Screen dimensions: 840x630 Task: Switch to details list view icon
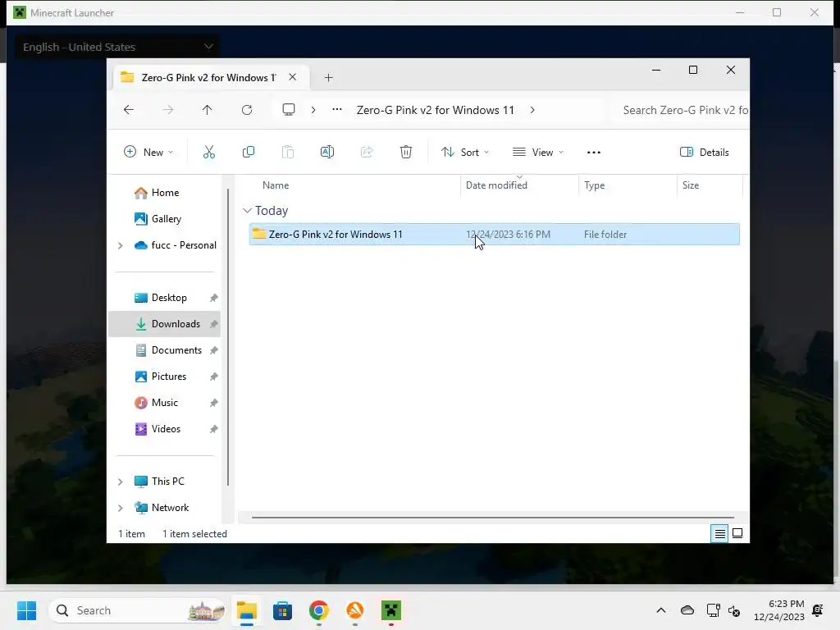(719, 533)
